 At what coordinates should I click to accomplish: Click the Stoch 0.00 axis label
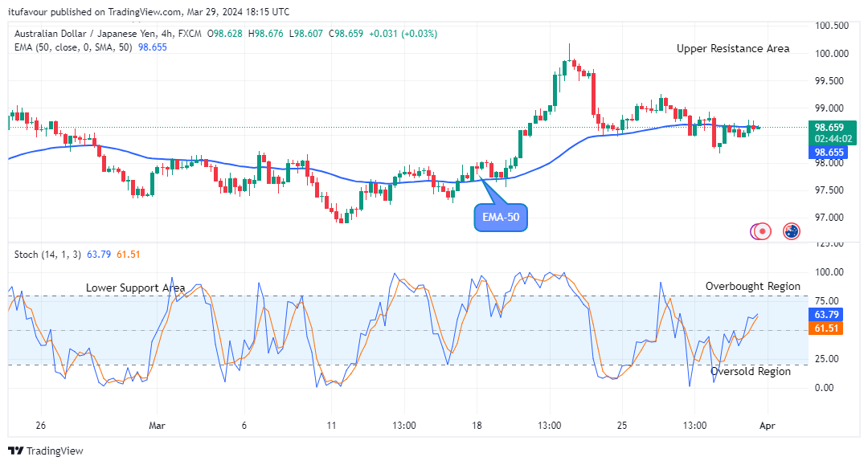coord(825,388)
